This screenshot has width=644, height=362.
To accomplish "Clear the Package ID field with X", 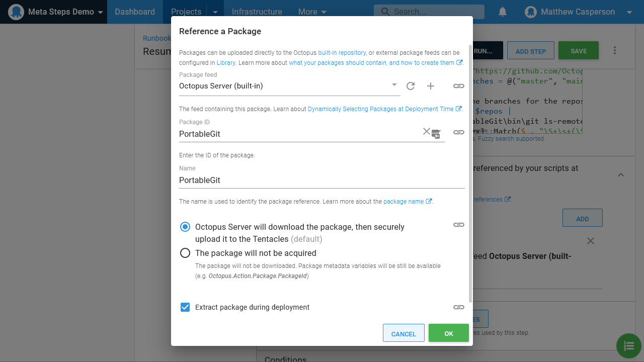I will (426, 131).
